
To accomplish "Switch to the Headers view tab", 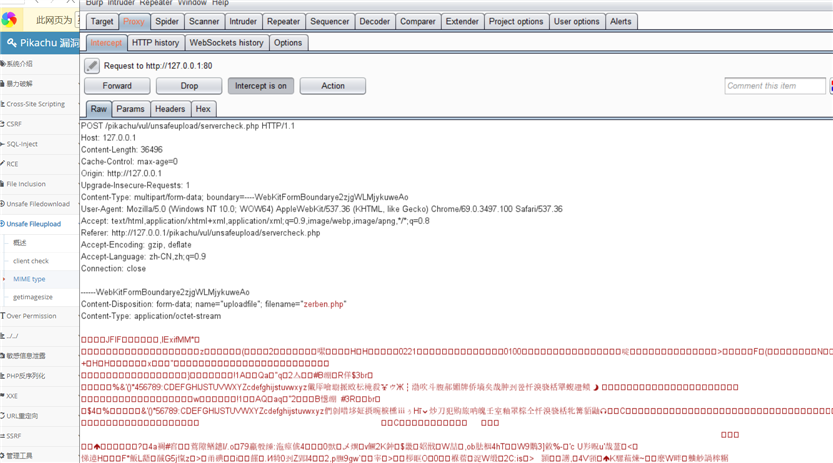I will click(170, 108).
